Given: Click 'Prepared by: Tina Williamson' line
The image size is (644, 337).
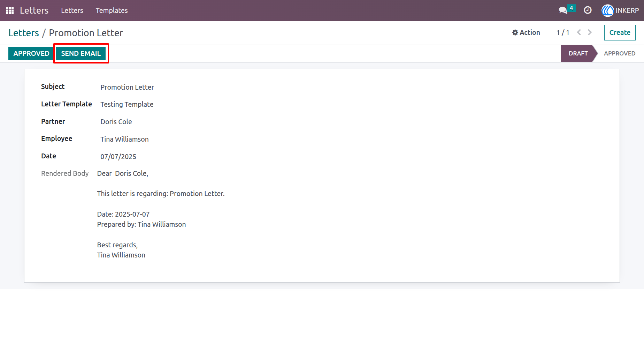Looking at the screenshot, I should click(x=141, y=224).
